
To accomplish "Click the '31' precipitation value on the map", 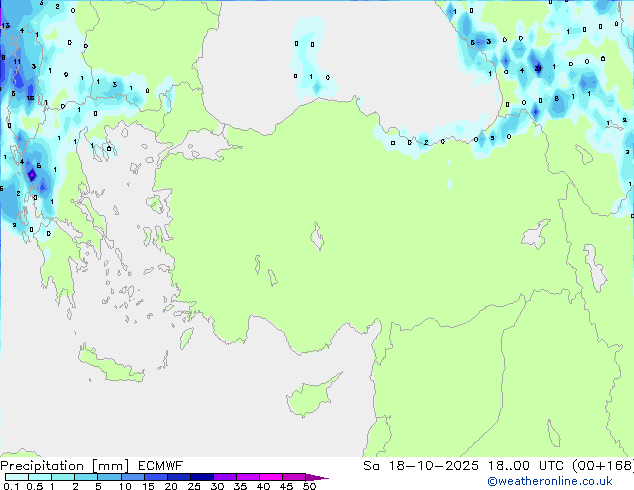I will tap(538, 68).
